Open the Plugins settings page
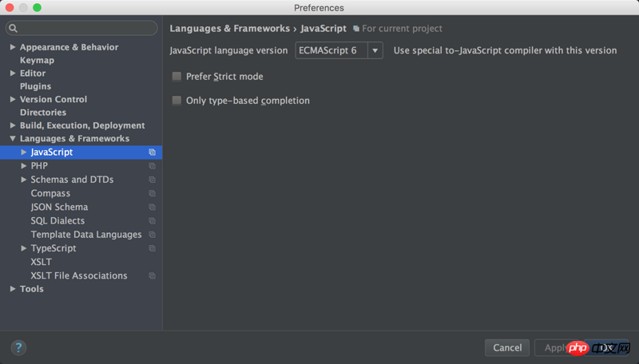The width and height of the screenshot is (639, 364). tap(35, 86)
